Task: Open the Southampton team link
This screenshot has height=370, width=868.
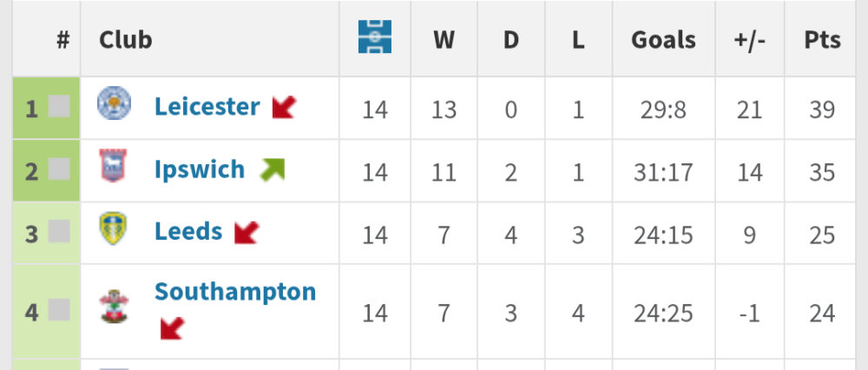Action: click(235, 292)
